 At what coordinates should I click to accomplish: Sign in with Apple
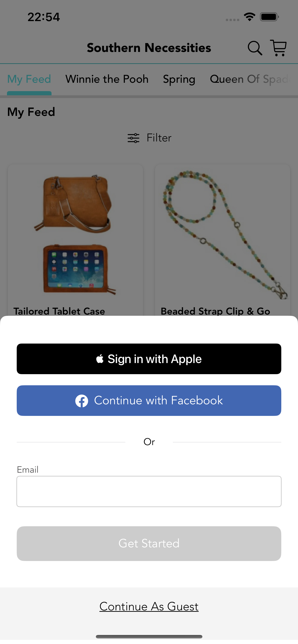pyautogui.click(x=149, y=359)
